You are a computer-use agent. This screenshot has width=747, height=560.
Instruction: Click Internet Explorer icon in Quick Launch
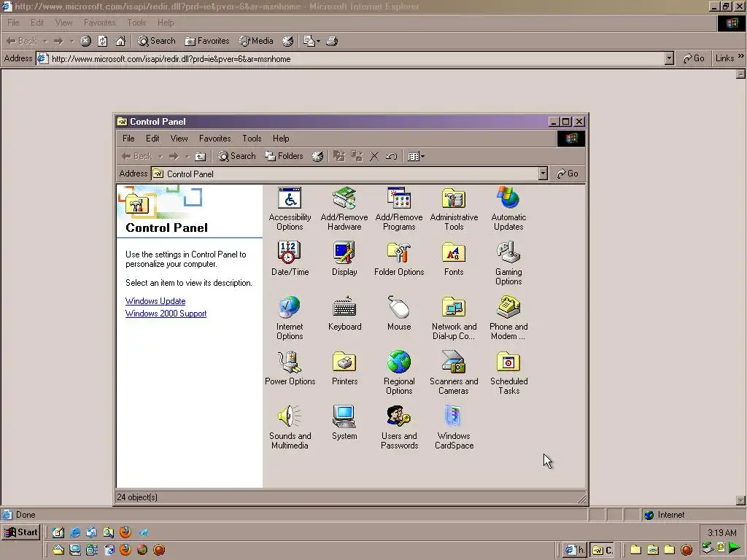(75, 532)
